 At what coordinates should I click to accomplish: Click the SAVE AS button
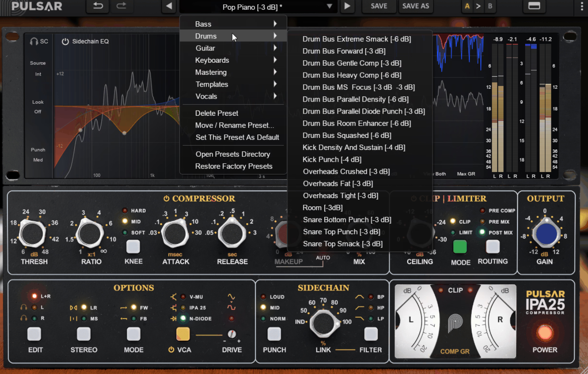(416, 6)
